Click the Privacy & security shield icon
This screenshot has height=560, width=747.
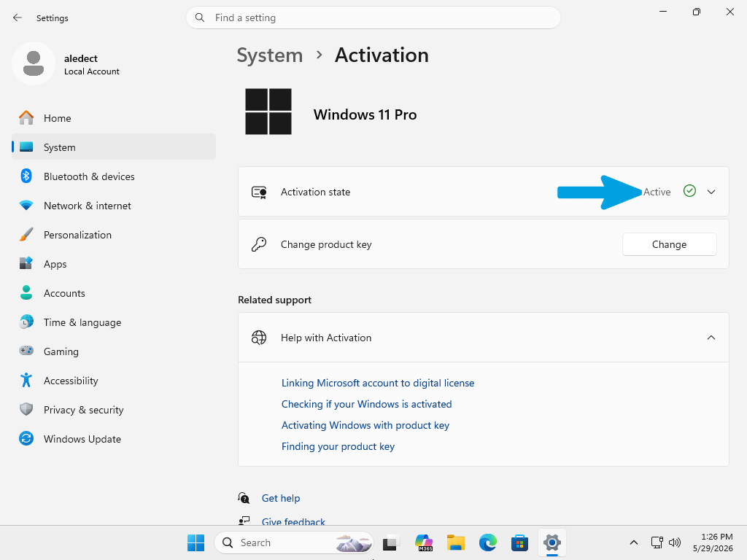tap(26, 409)
